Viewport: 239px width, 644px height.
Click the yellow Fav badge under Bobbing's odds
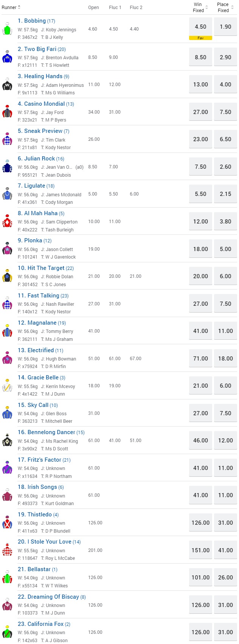coord(200,38)
